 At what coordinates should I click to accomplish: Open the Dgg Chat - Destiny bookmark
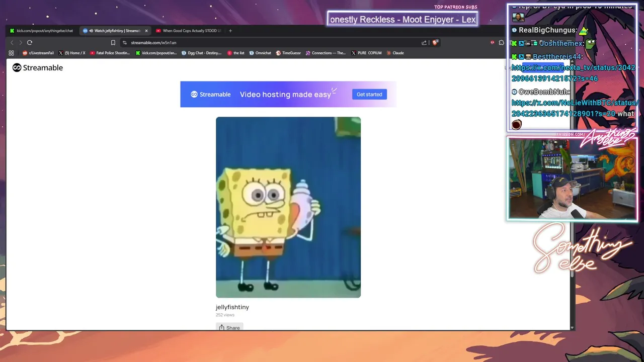pyautogui.click(x=201, y=53)
